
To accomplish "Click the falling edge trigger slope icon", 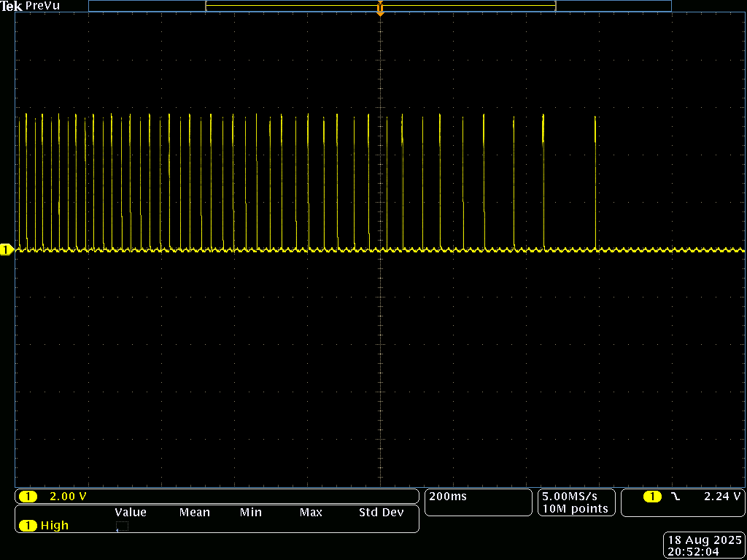I will pos(676,497).
